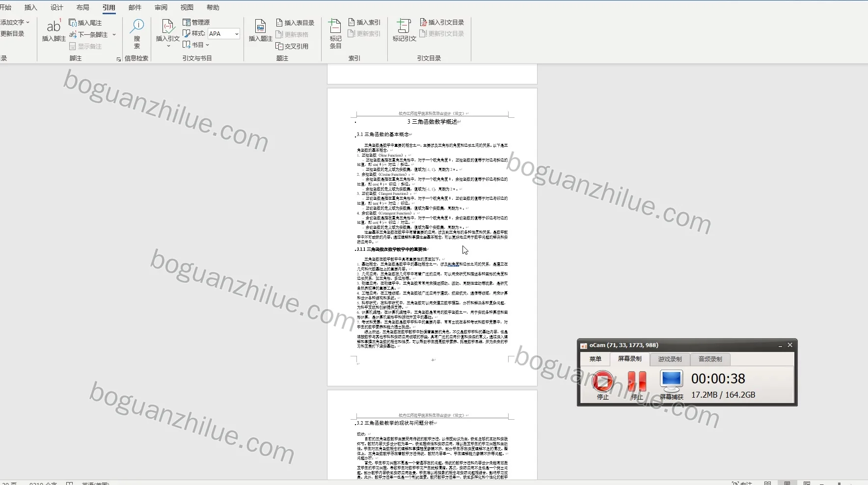The height and width of the screenshot is (485, 868).
Task: Insert Table of Figures (插入表目录)
Action: pyautogui.click(x=295, y=23)
